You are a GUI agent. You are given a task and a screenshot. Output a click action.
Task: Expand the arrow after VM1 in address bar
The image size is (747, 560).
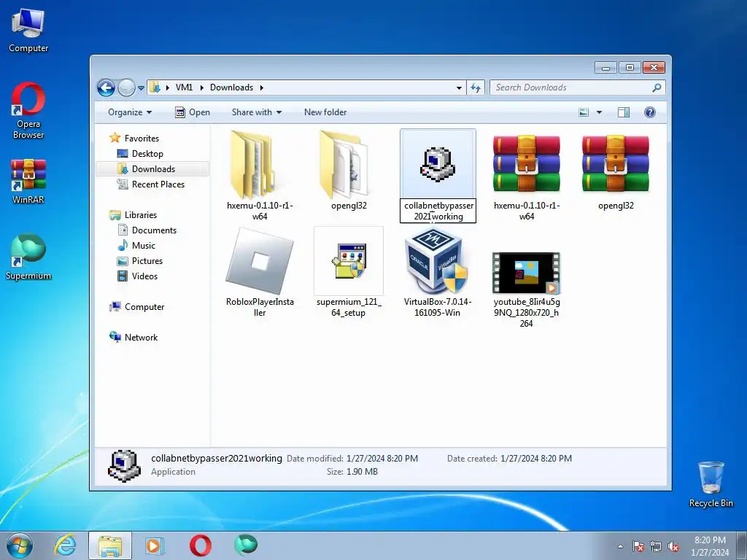pos(201,87)
